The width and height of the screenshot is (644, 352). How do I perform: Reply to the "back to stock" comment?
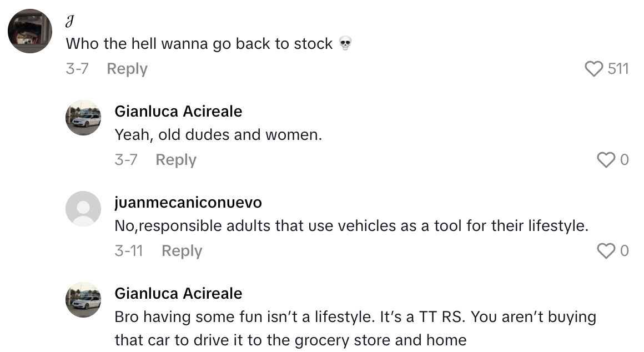click(127, 69)
